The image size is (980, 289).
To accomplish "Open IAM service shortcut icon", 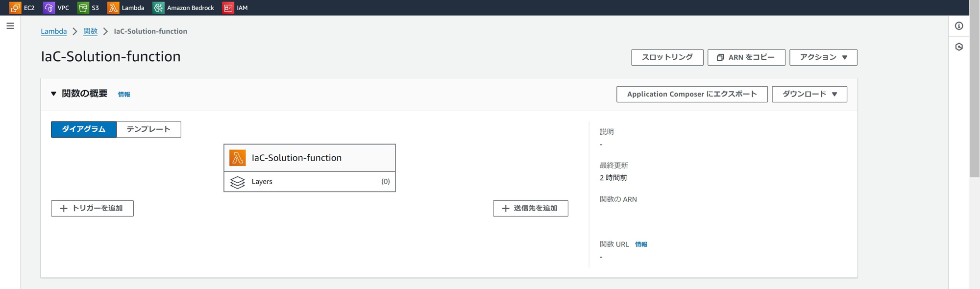I will (228, 8).
